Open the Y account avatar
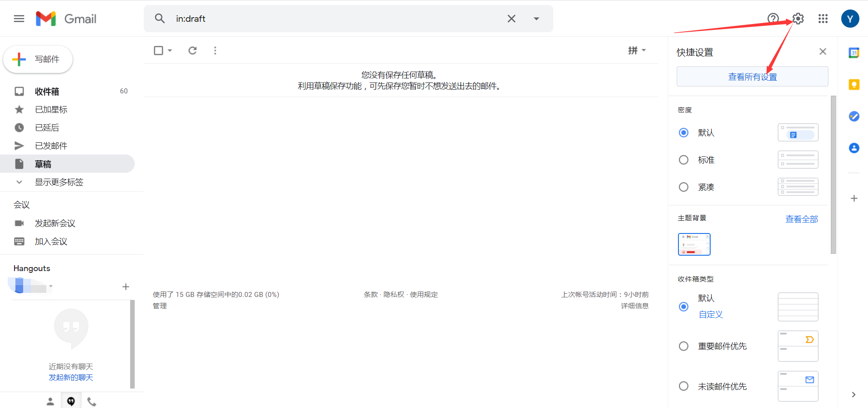 [x=850, y=19]
